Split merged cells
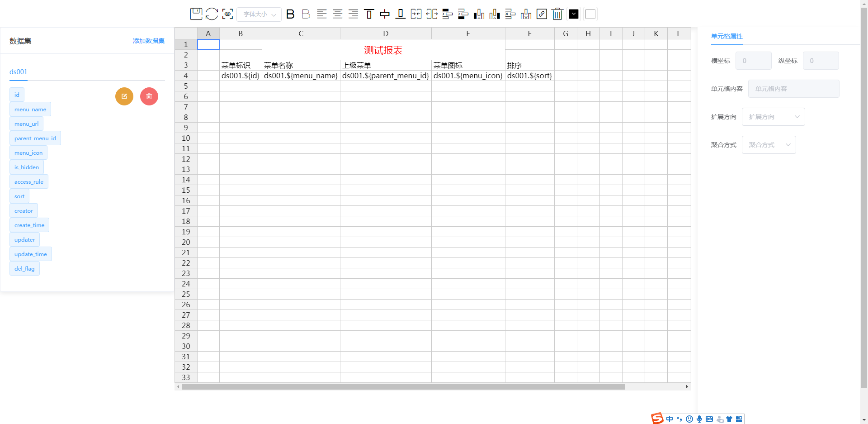 click(432, 14)
